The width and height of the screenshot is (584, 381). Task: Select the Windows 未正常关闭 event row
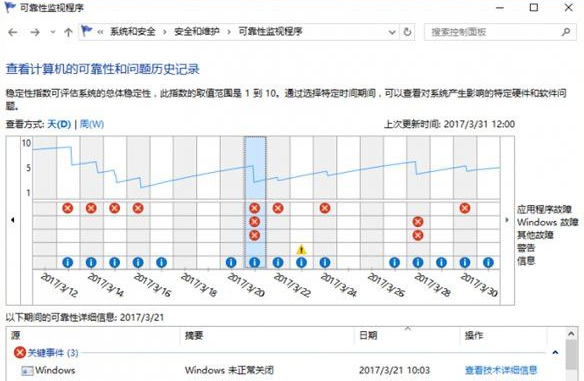285,370
